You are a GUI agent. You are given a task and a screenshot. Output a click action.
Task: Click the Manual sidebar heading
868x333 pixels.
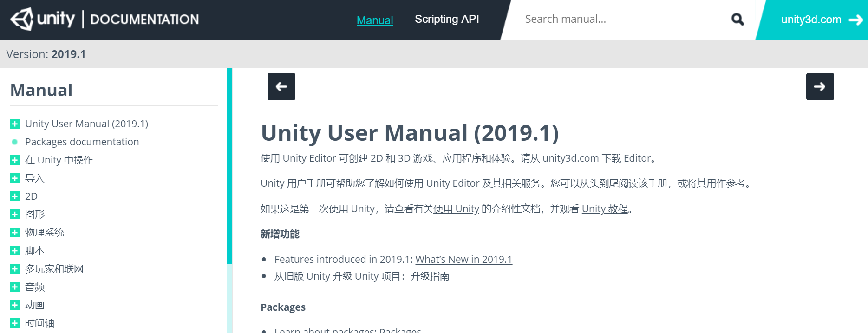coord(41,90)
